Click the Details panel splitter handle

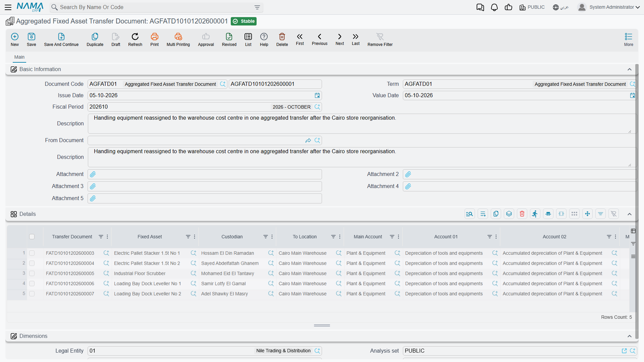[322, 325]
